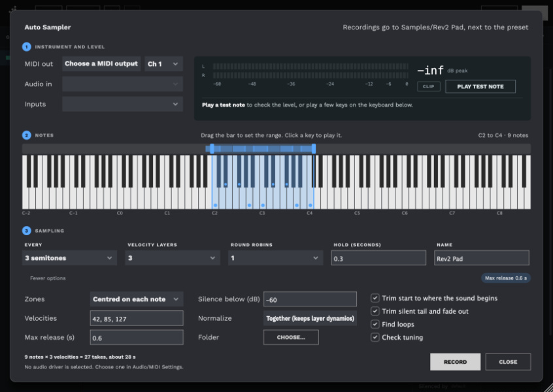Click the CLOSE button
Viewport: 553px width, 392px height.
(508, 362)
